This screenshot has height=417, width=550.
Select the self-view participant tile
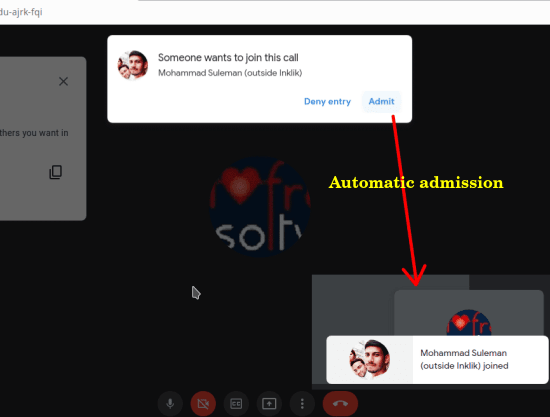click(469, 312)
